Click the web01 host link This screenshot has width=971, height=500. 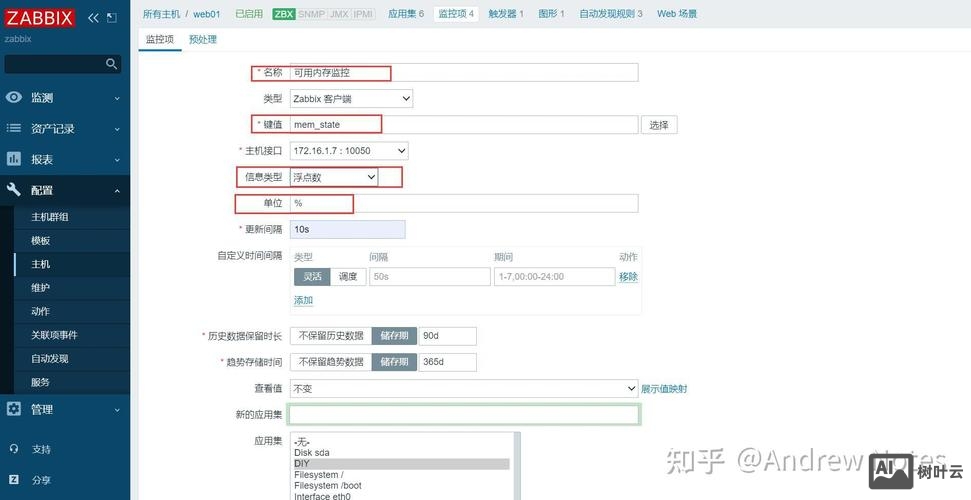207,14
